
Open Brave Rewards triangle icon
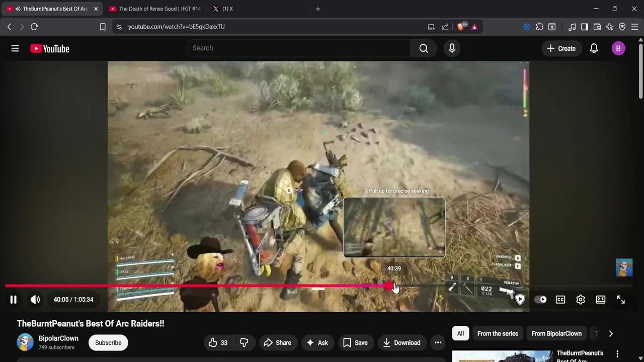pos(474,27)
